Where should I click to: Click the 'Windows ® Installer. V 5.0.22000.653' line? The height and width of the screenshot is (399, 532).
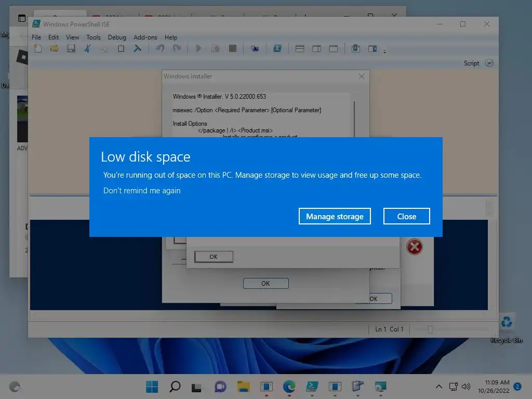pyautogui.click(x=219, y=96)
